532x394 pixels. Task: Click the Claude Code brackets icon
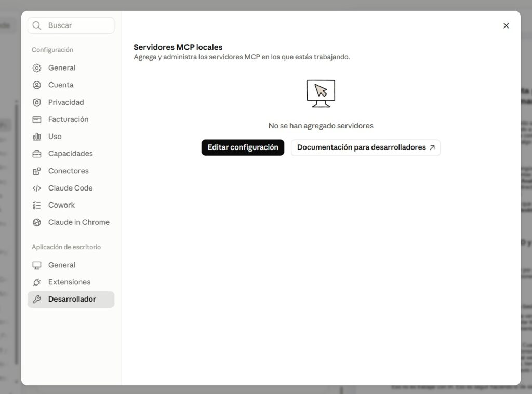(37, 188)
